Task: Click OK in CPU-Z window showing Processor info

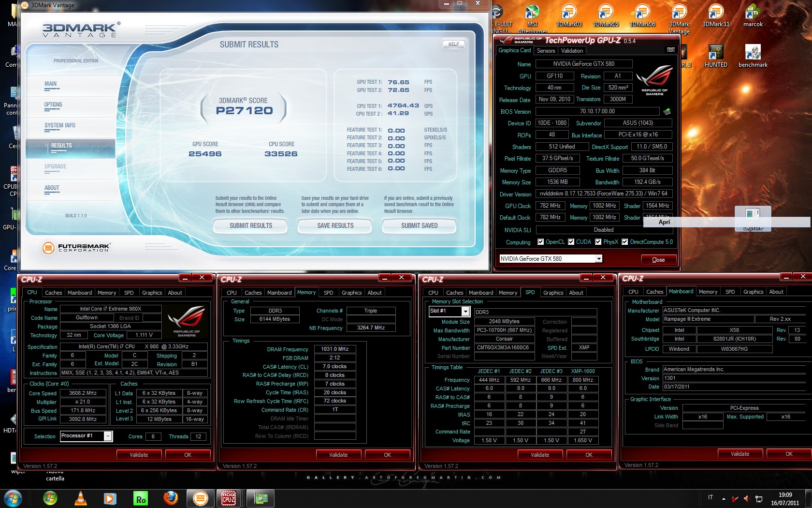Action: (x=188, y=455)
